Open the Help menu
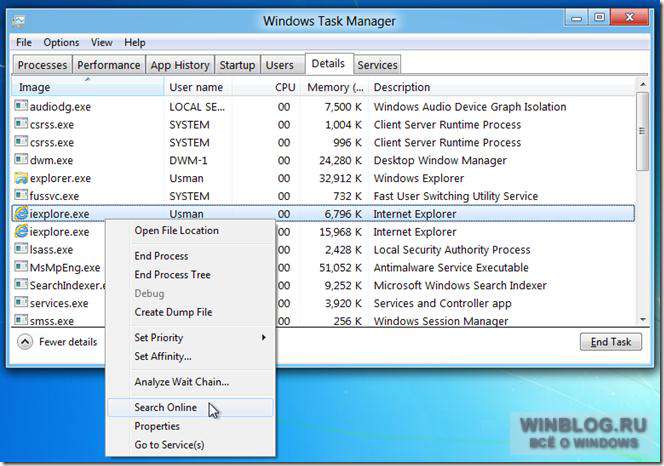664x466 pixels. pos(135,42)
